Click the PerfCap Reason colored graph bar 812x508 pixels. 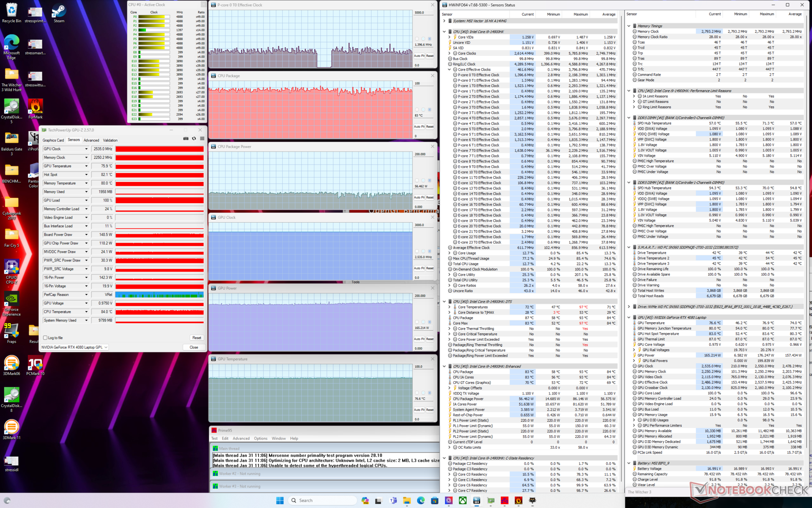(x=159, y=295)
